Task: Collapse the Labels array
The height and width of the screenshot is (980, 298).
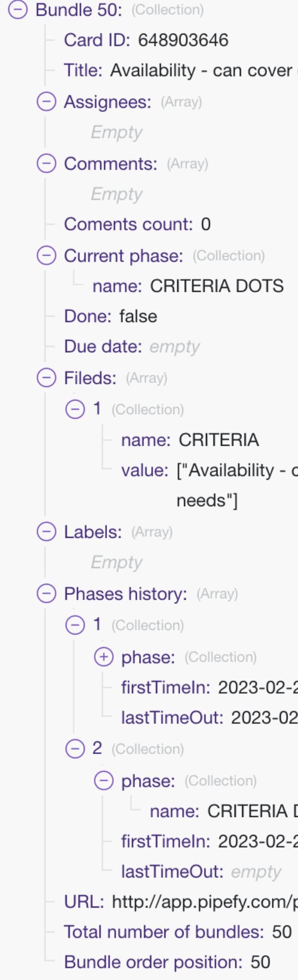Action: pyautogui.click(x=47, y=532)
